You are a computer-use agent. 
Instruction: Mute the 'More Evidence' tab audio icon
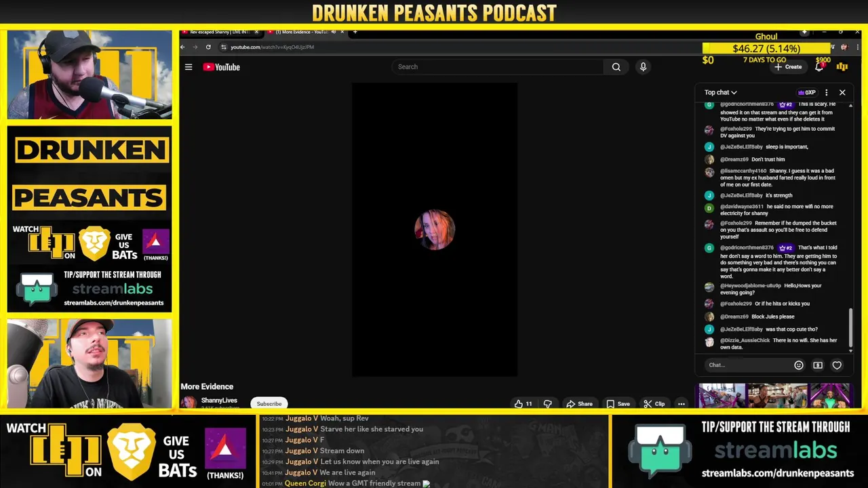tap(333, 32)
